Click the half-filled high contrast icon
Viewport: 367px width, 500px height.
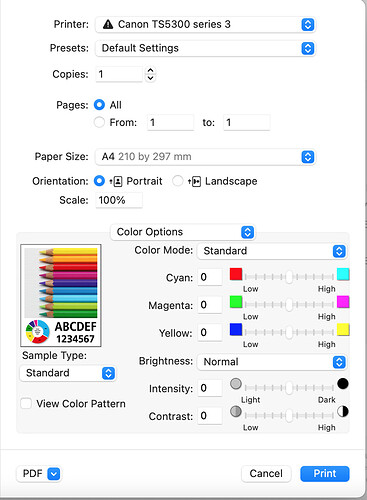point(343,411)
